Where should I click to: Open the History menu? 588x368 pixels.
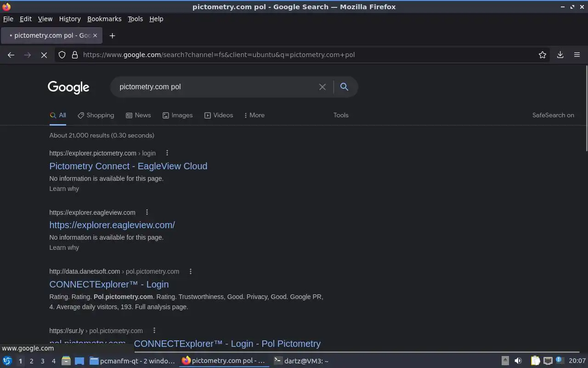(x=70, y=19)
